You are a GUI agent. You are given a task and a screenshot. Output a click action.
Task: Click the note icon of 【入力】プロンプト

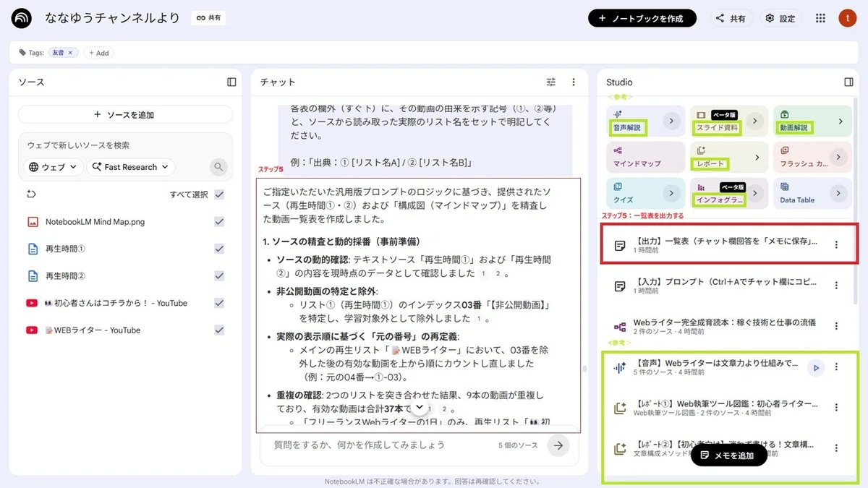[x=619, y=286]
